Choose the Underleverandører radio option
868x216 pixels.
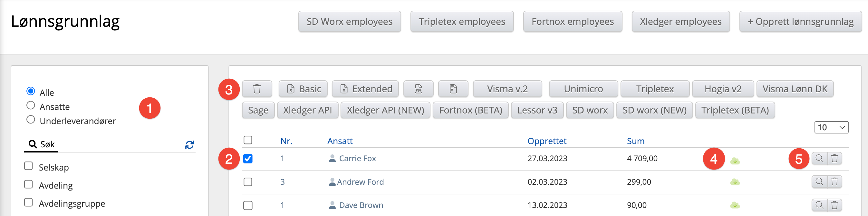[31, 120]
